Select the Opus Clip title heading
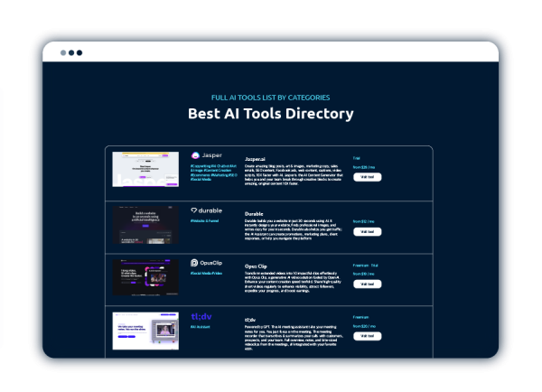 257,266
